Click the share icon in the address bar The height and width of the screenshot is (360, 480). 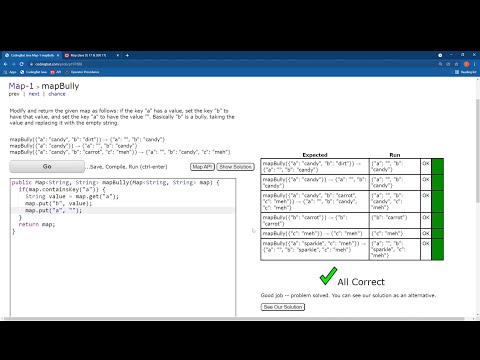coord(448,64)
